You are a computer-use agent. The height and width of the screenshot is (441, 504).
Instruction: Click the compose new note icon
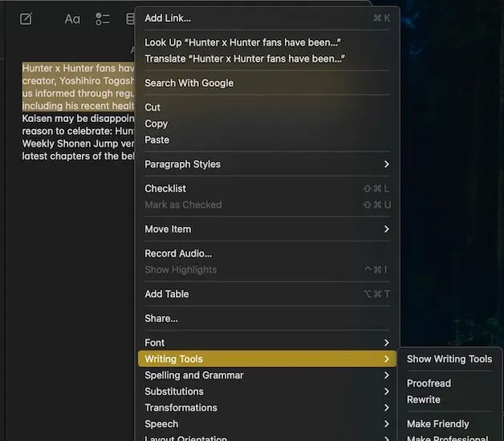click(x=26, y=18)
